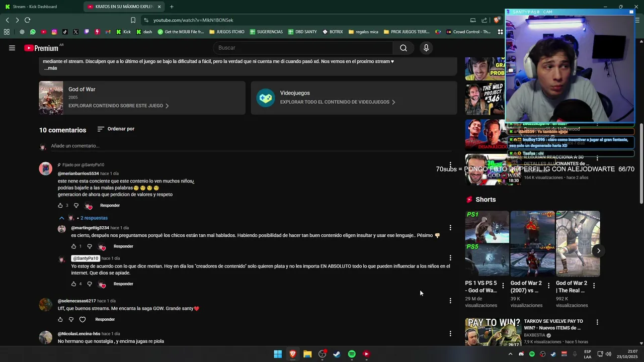This screenshot has width=644, height=362.
Task: Dislike the comment by merianbarrios5534
Action: (x=76, y=206)
